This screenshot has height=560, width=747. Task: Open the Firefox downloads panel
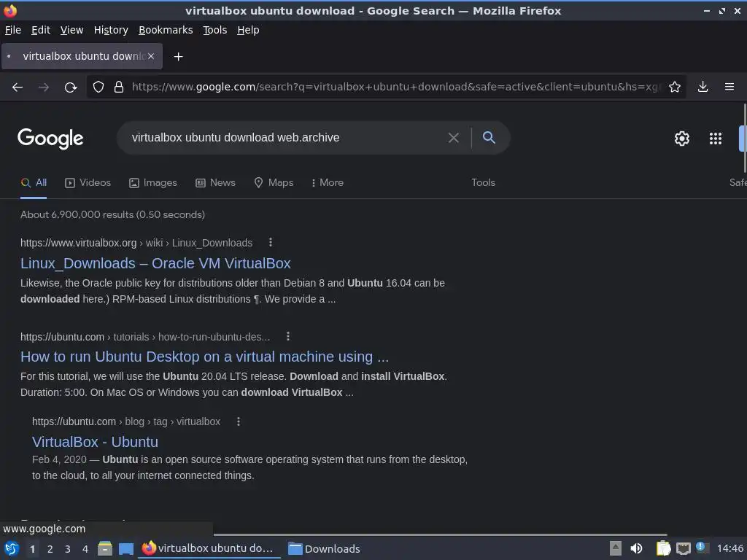[x=703, y=87]
